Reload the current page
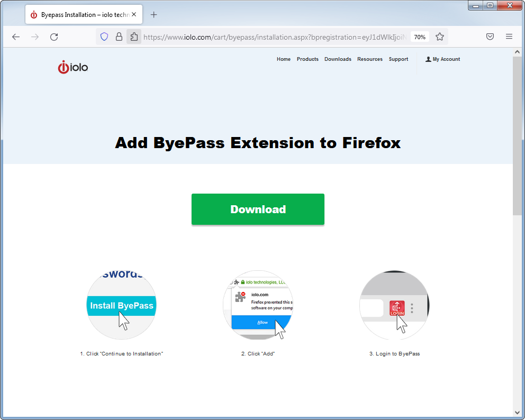Screen dimensions: 525x420 coord(54,37)
